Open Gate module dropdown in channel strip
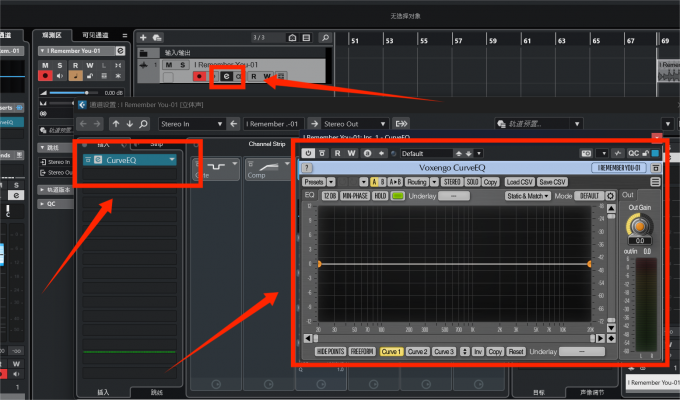The image size is (680, 400). pyautogui.click(x=235, y=164)
